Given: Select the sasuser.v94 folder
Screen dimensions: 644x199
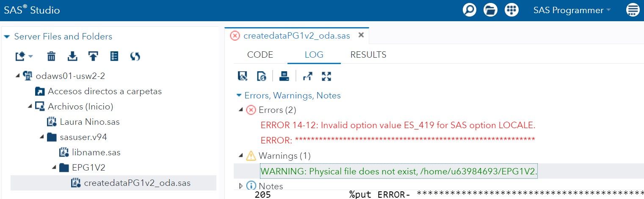Looking at the screenshot, I should [83, 137].
